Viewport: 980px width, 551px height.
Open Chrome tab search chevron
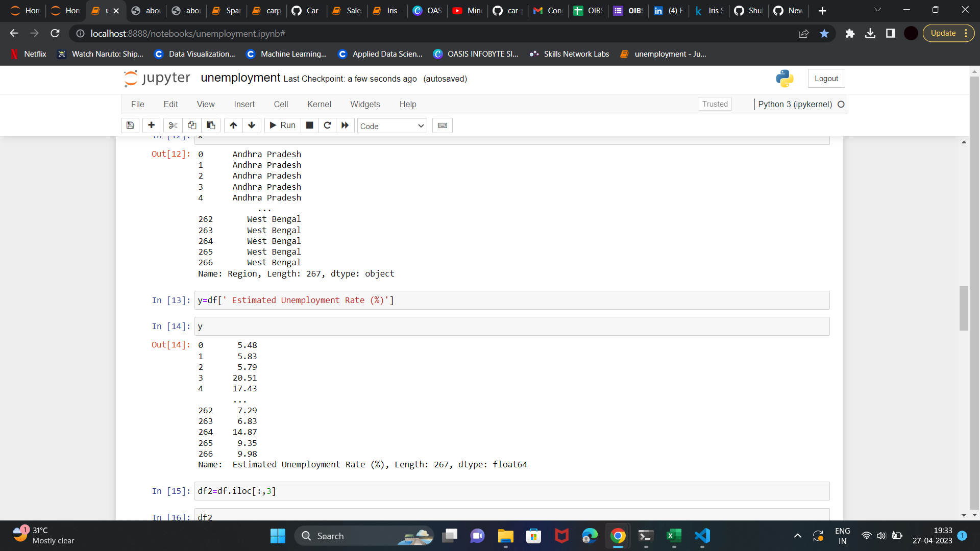[x=877, y=9]
